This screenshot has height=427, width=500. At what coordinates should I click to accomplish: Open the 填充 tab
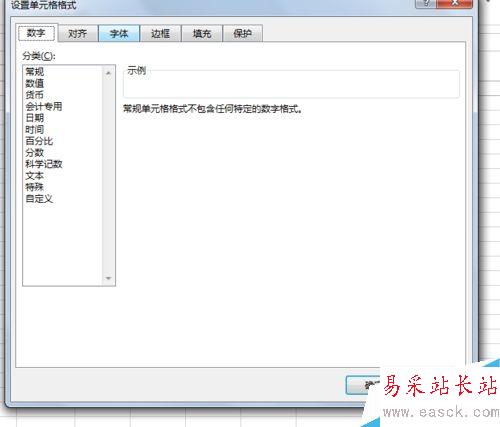[x=202, y=33]
